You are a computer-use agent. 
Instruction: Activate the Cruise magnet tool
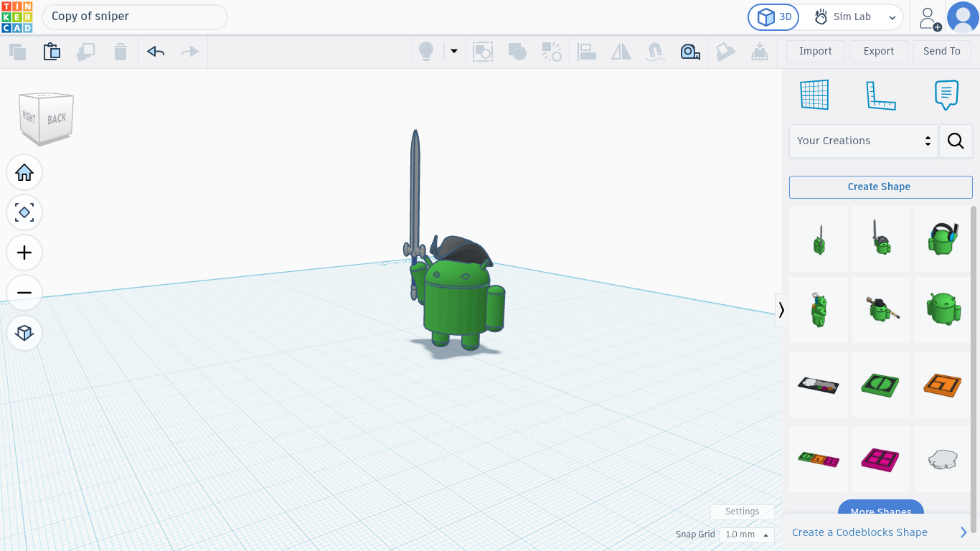coord(655,52)
